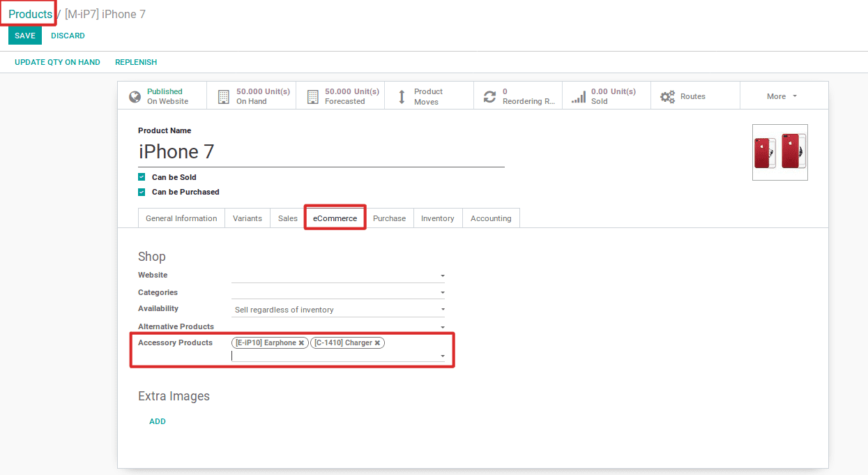Image resolution: width=868 pixels, height=475 pixels.
Task: Discard the product changes
Action: [68, 36]
